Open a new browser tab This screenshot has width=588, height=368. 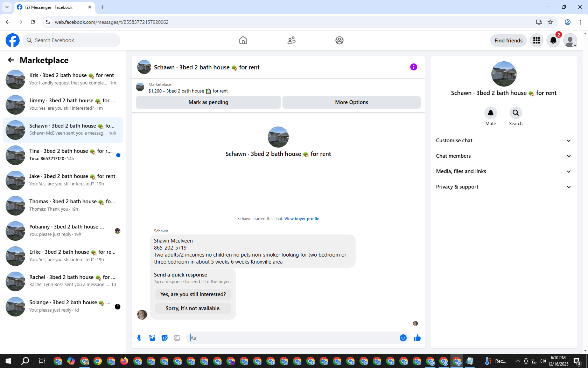pos(102,7)
